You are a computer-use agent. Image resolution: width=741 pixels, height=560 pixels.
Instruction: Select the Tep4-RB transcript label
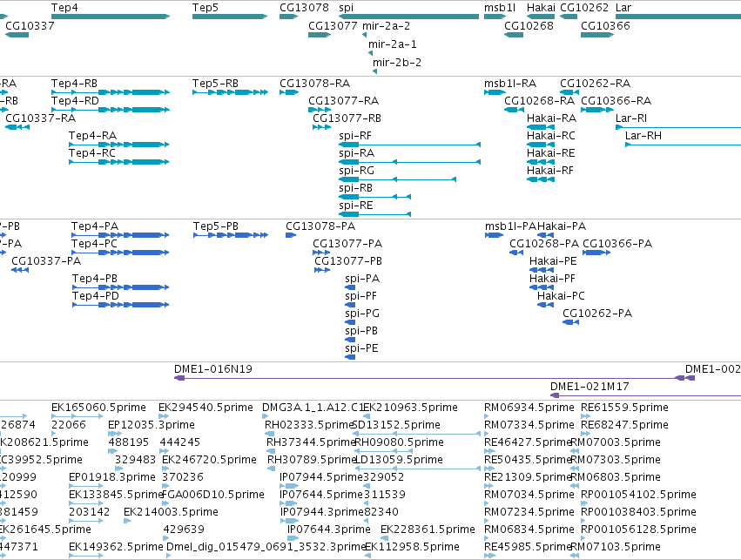coord(74,84)
